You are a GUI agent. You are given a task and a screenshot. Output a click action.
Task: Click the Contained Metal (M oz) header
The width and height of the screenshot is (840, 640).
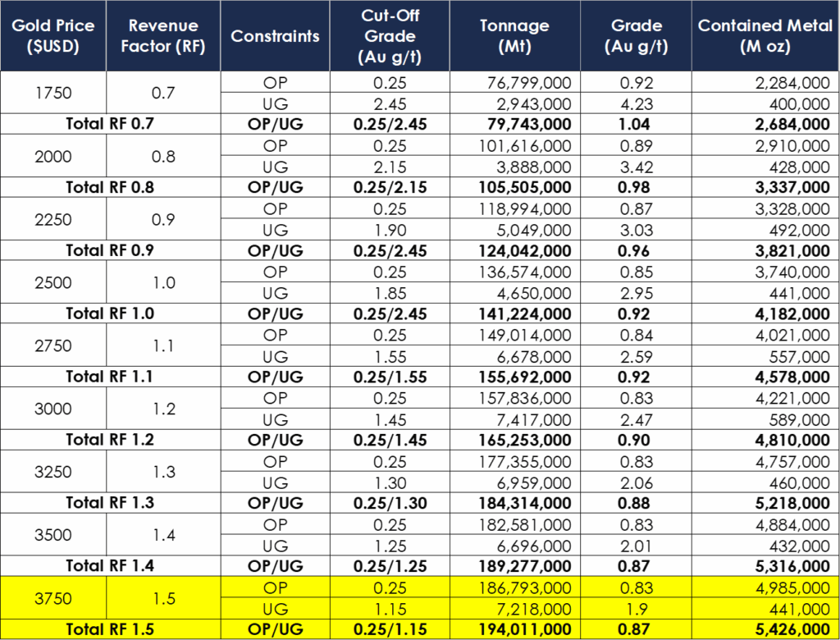click(765, 36)
